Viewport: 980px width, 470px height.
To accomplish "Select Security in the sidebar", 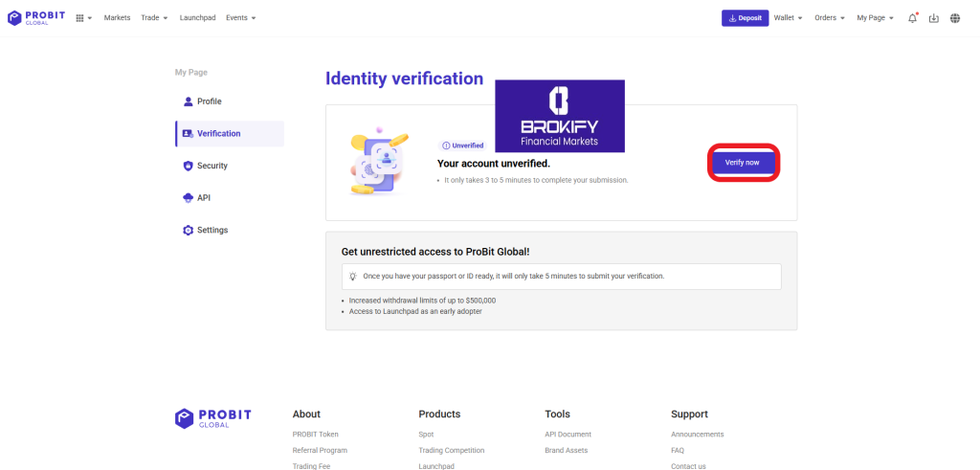I will click(212, 166).
